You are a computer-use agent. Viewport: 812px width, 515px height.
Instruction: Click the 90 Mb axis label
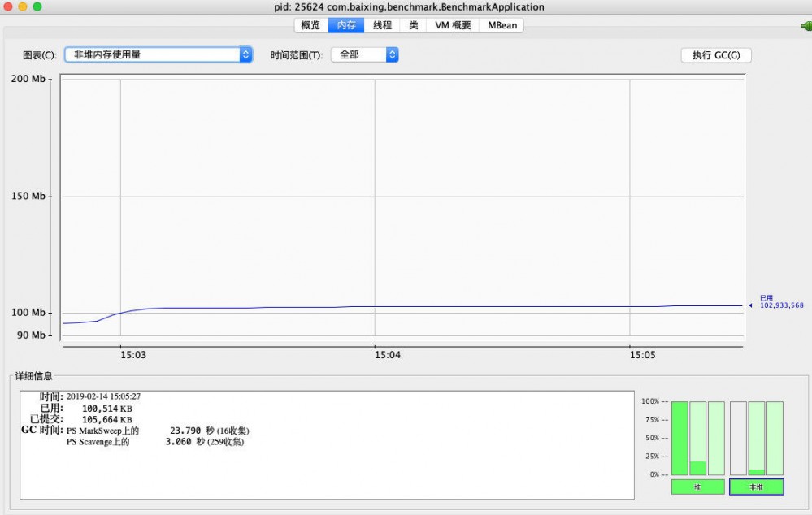coord(31,335)
